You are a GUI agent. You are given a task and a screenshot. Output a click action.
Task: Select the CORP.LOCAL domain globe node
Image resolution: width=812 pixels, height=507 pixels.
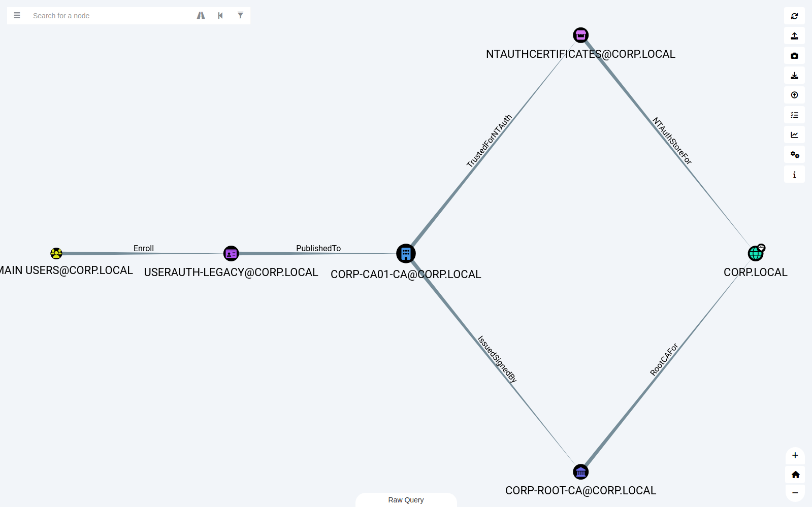(756, 253)
